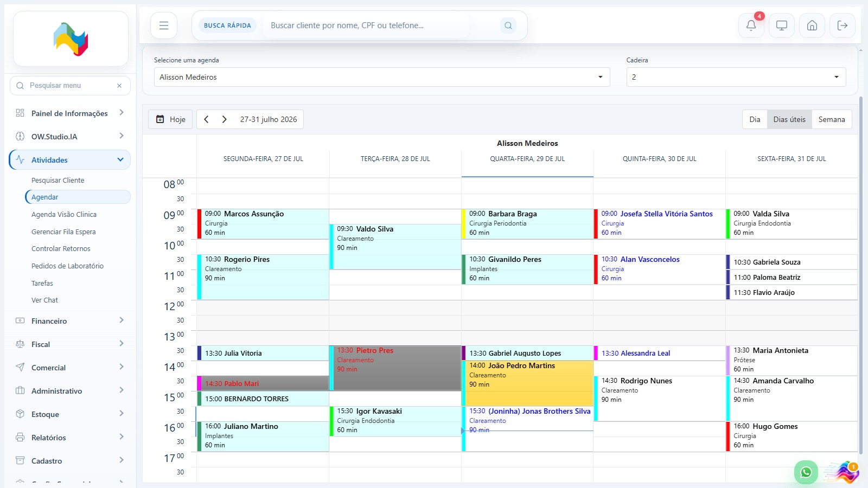This screenshot has width=868, height=488.
Task: Click the Estoque box icon
Action: (x=20, y=414)
